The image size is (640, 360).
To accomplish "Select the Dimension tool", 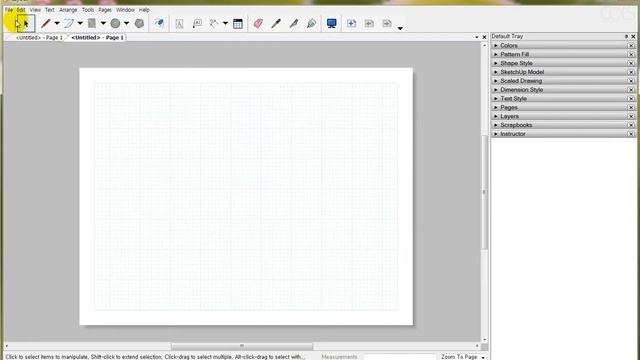I will [x=214, y=24].
